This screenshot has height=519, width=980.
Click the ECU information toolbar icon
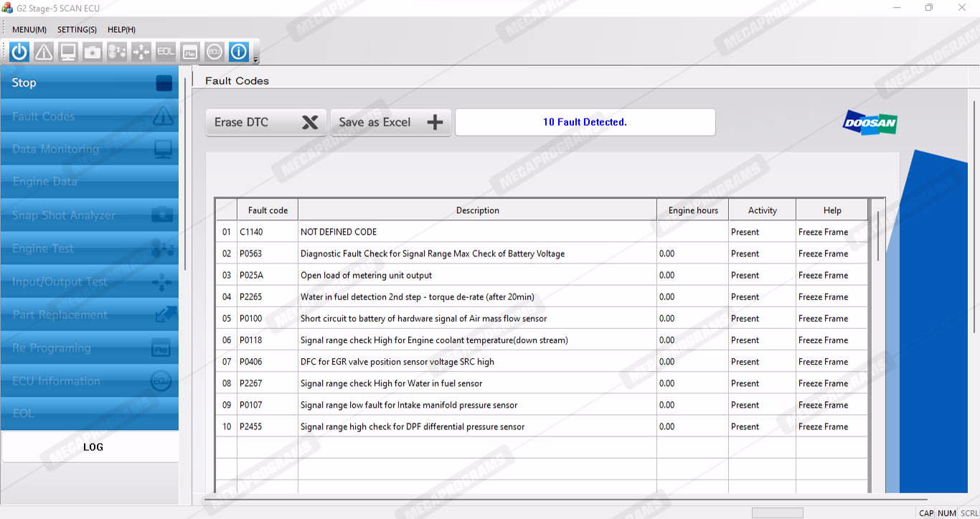tap(215, 52)
